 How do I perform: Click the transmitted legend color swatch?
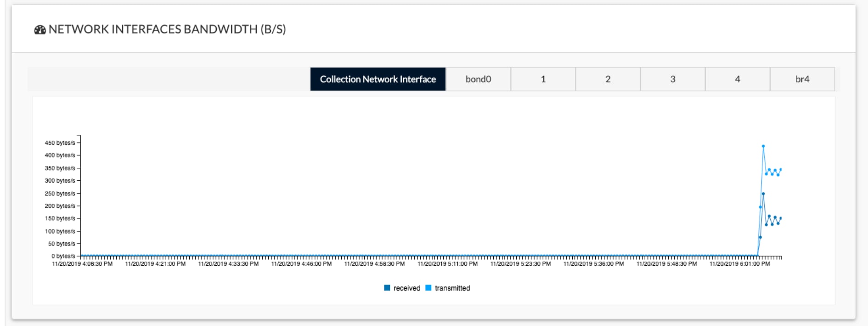(428, 288)
